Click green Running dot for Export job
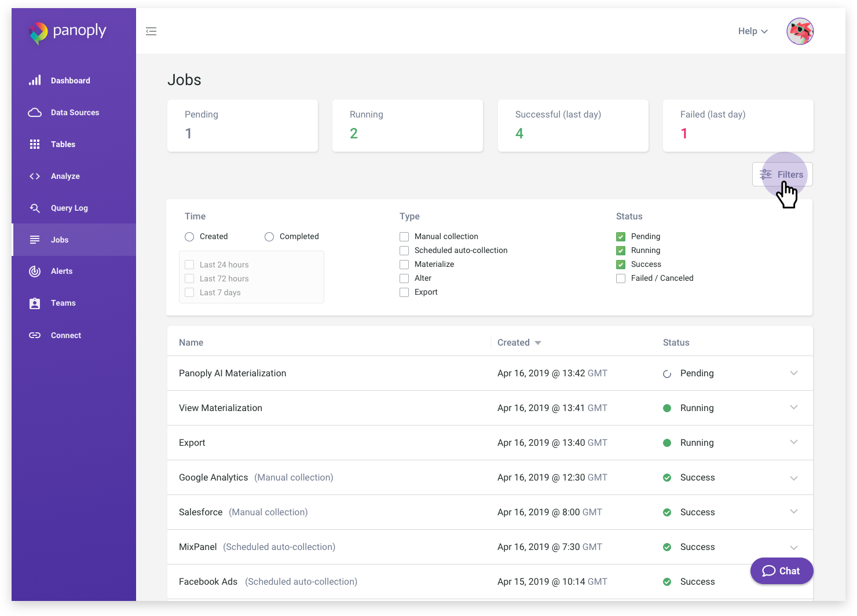This screenshot has width=857, height=616. click(667, 443)
